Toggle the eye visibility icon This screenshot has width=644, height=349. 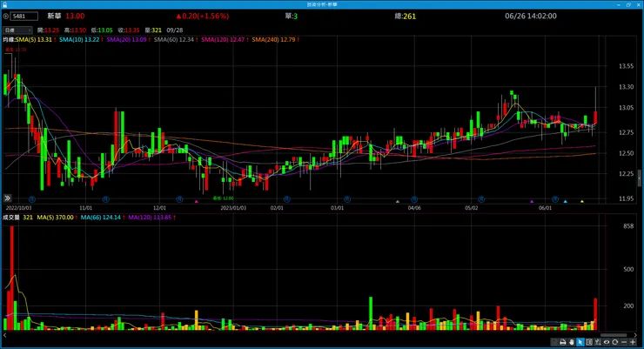point(607,342)
